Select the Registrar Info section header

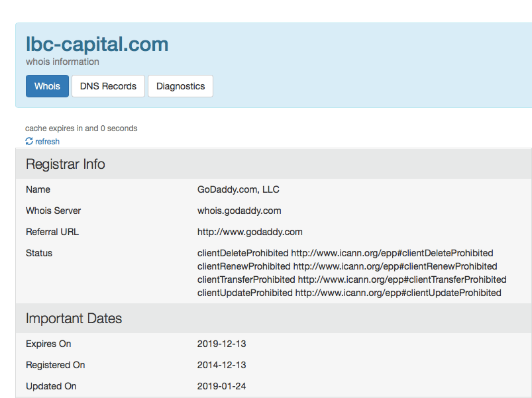pyautogui.click(x=66, y=164)
